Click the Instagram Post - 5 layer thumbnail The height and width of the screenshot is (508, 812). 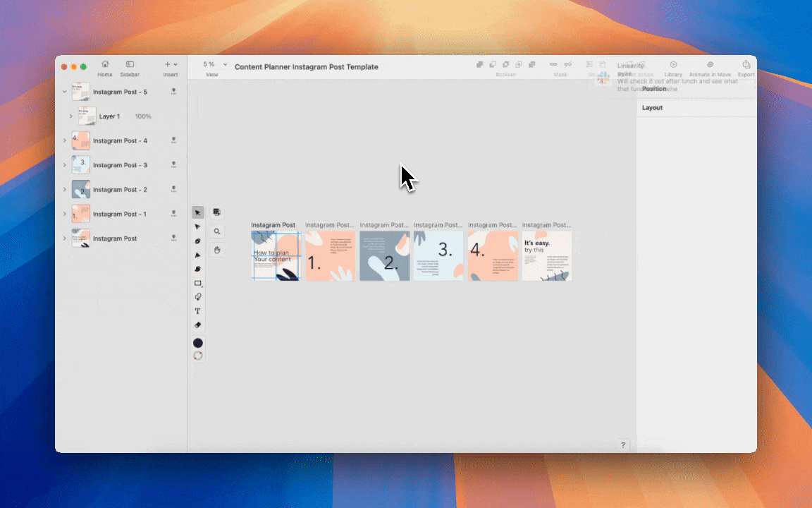click(x=81, y=92)
